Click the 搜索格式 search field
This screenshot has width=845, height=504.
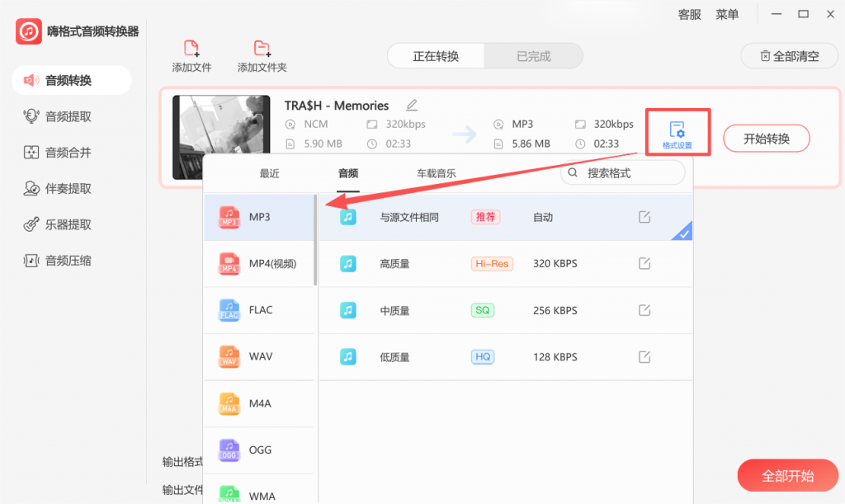click(x=631, y=173)
